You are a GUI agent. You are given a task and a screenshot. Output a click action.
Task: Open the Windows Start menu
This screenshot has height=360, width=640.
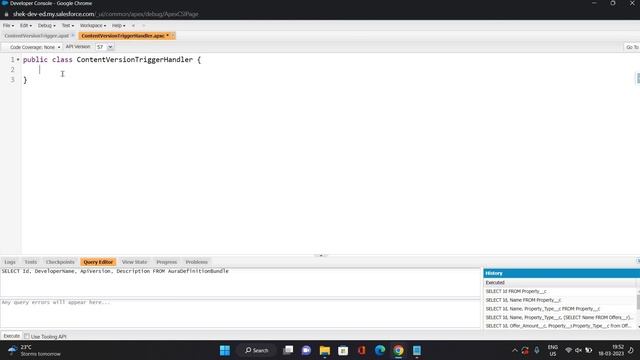(x=225, y=350)
